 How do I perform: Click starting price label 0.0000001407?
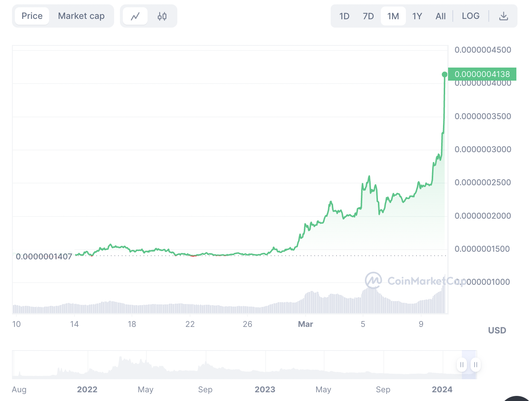44,256
